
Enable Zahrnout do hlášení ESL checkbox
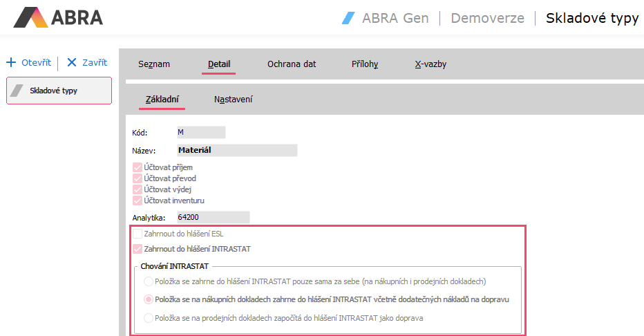(138, 234)
